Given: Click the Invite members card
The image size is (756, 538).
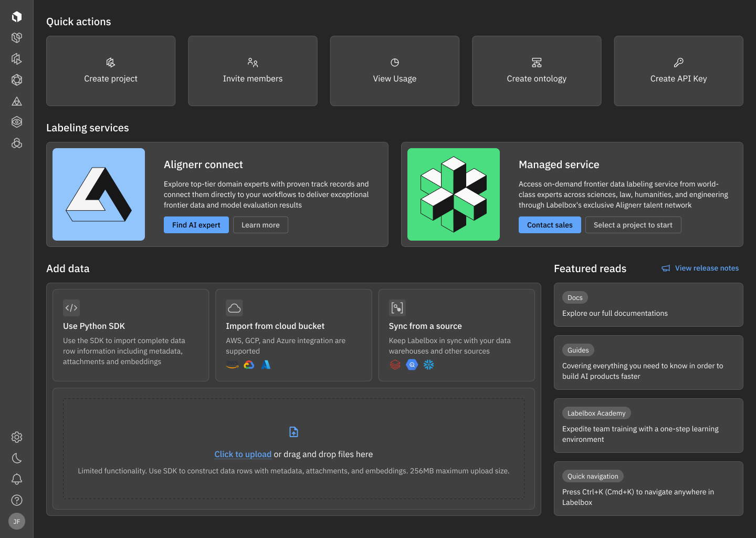Looking at the screenshot, I should point(253,71).
